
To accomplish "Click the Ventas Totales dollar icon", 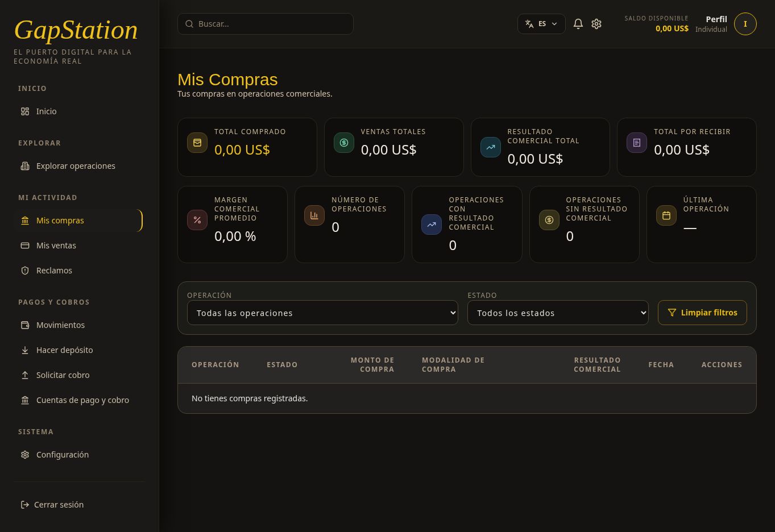I will 344,143.
